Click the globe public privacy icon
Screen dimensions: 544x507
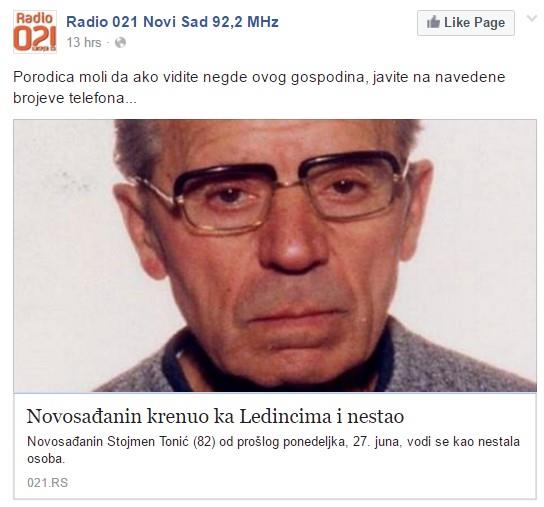pos(120,43)
